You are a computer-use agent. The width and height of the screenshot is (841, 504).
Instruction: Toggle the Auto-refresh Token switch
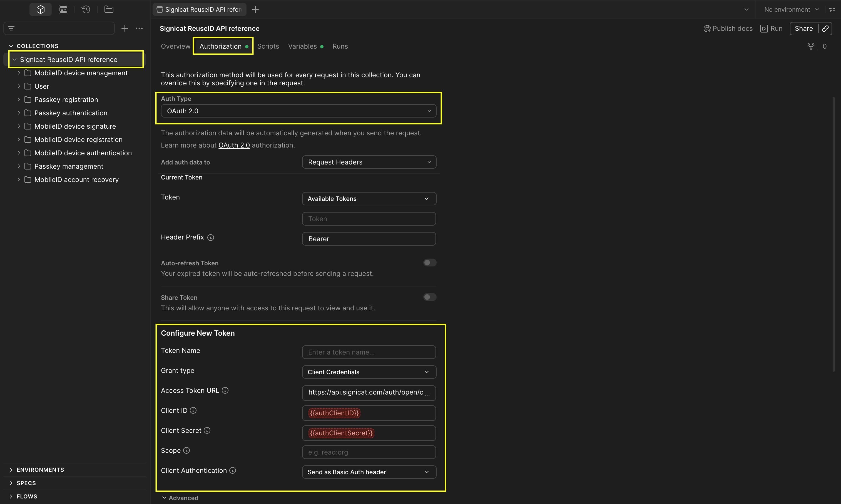[x=430, y=263]
